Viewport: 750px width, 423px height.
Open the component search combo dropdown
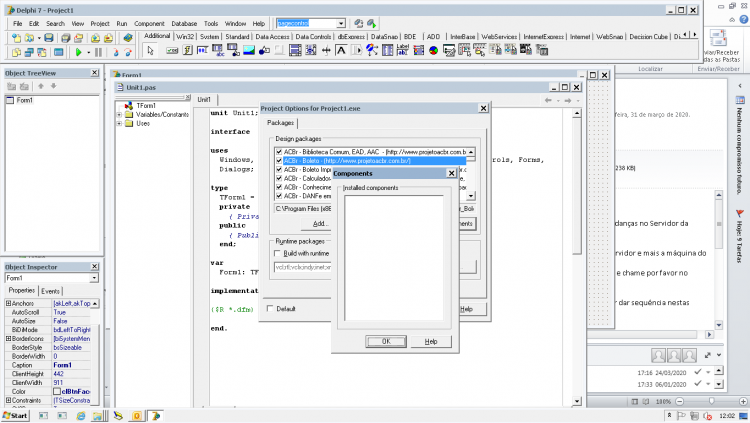[341, 23]
